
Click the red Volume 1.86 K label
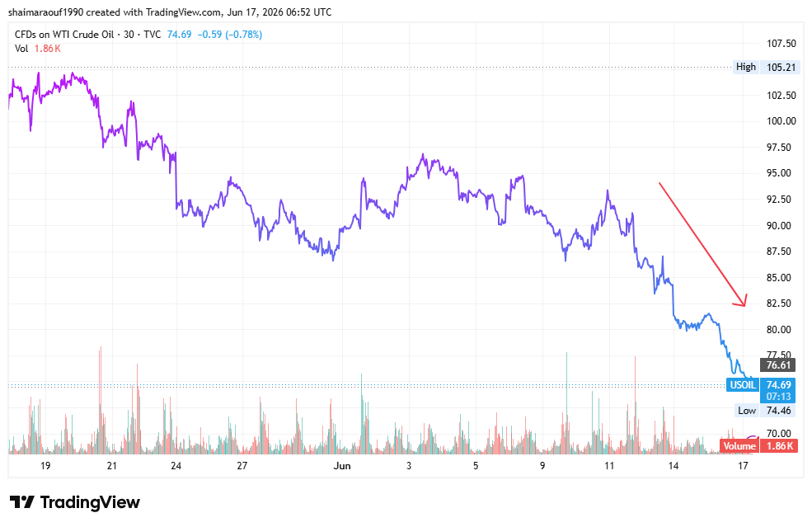tap(758, 445)
